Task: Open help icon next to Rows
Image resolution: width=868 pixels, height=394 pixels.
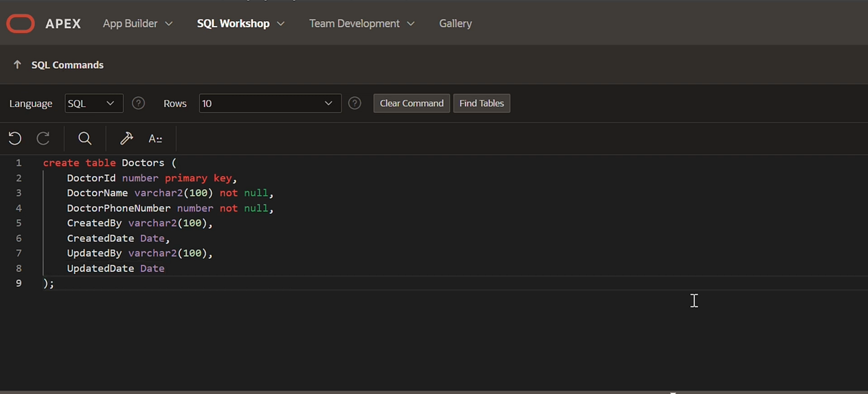Action: [354, 103]
